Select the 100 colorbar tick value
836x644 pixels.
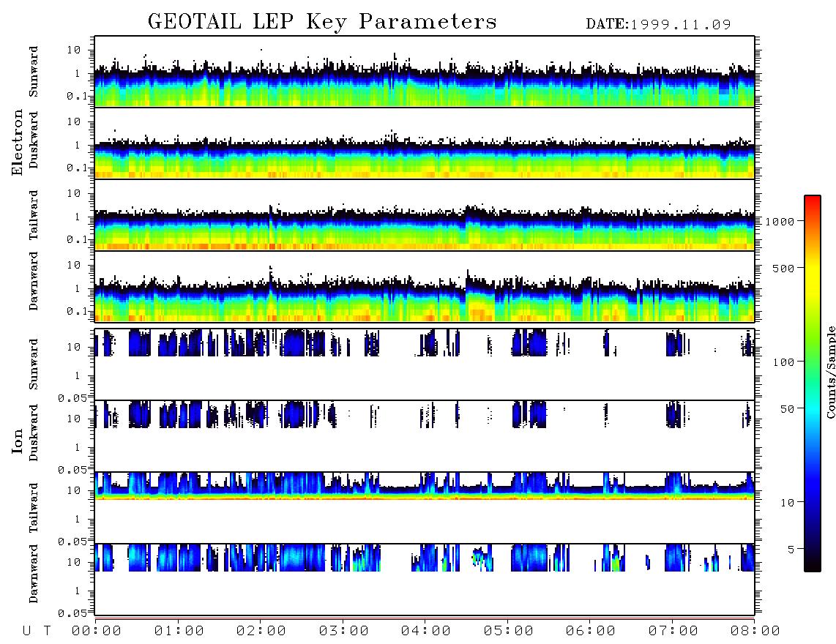click(x=784, y=362)
